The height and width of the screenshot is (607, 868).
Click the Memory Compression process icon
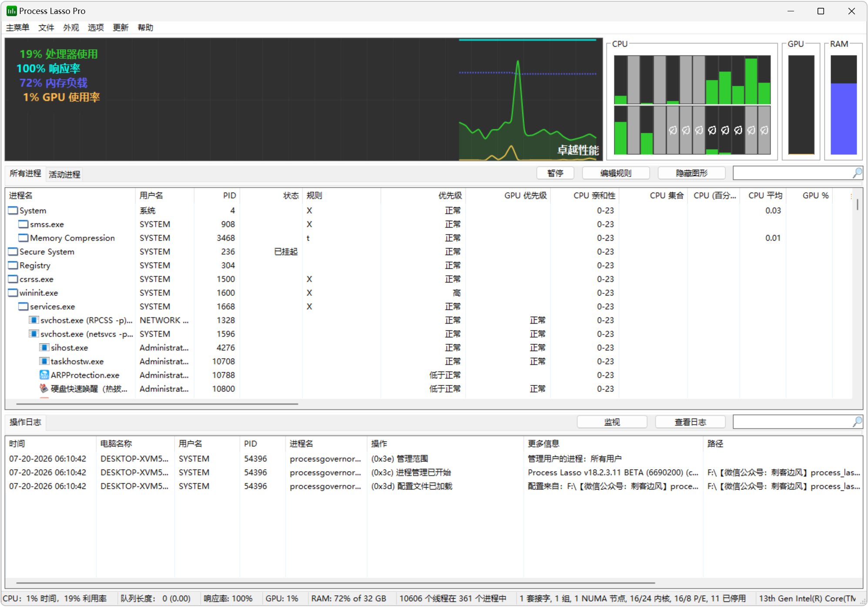click(x=23, y=238)
